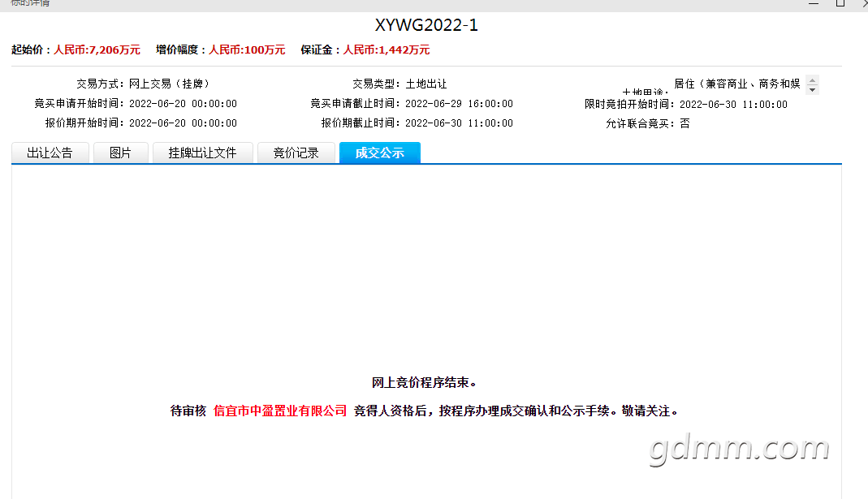Click transaction type value 土地出让
868x499 pixels.
426,84
